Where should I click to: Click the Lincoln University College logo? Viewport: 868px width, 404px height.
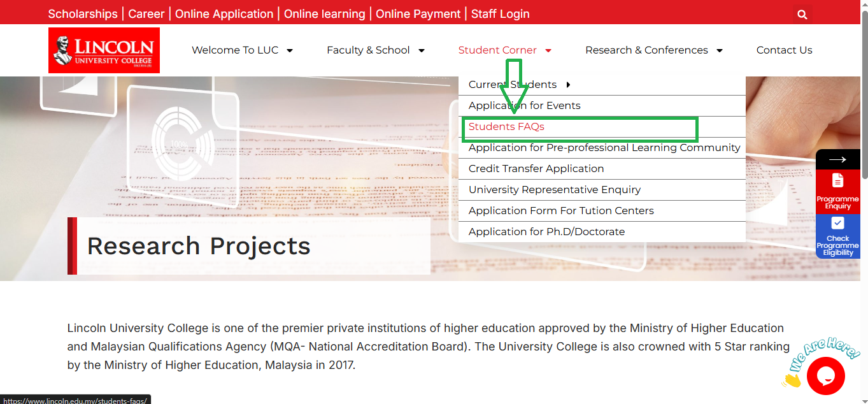coord(104,50)
